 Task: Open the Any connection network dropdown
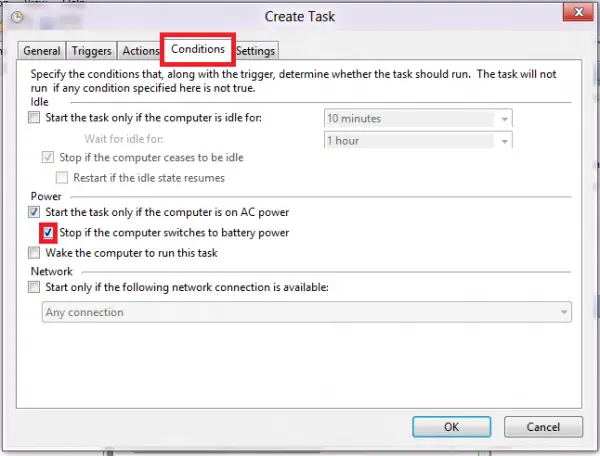coord(307,312)
